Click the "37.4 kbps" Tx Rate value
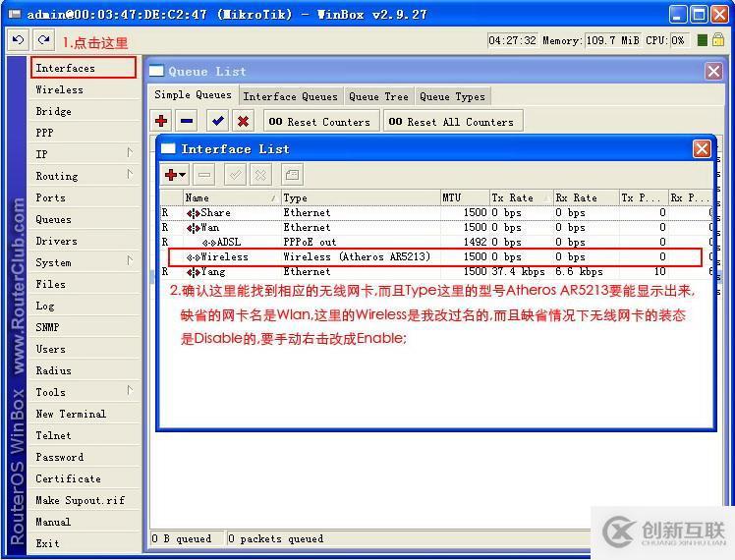 point(519,272)
